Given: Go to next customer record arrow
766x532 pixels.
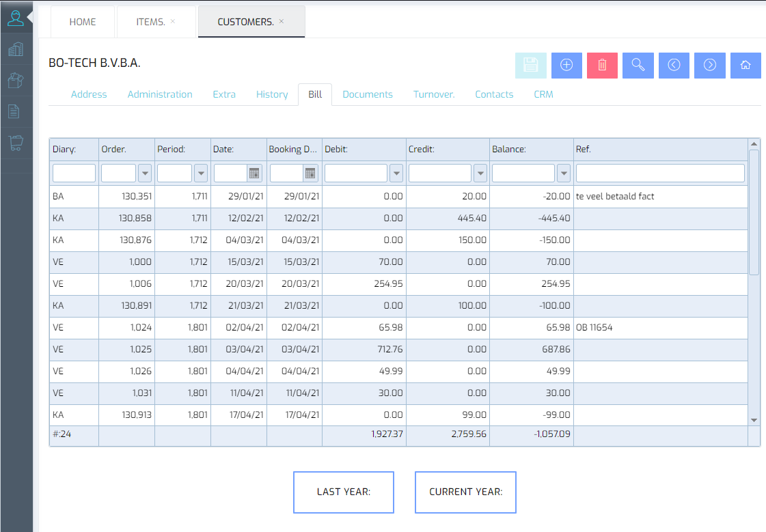Looking at the screenshot, I should click(710, 66).
